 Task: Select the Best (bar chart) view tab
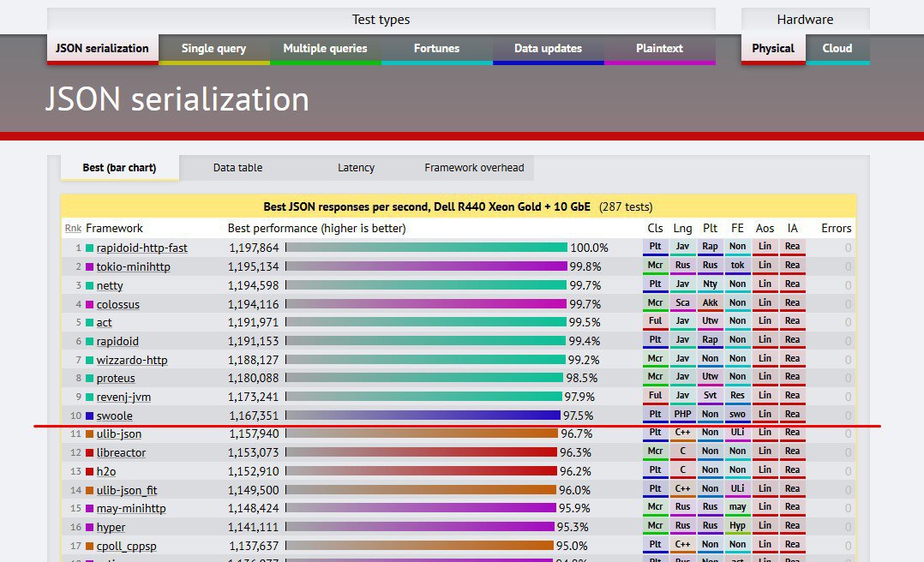(120, 168)
